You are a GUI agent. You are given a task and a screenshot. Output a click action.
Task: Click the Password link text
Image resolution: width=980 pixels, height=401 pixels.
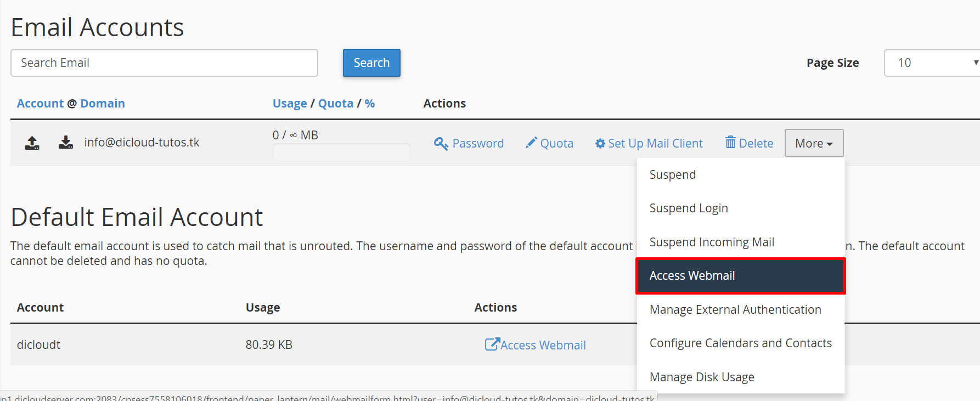[x=478, y=143]
